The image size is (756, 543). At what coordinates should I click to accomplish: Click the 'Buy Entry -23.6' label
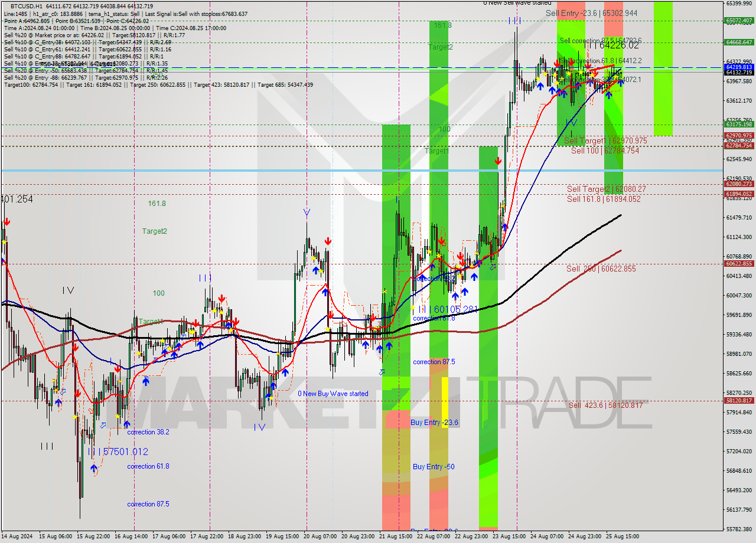click(435, 423)
